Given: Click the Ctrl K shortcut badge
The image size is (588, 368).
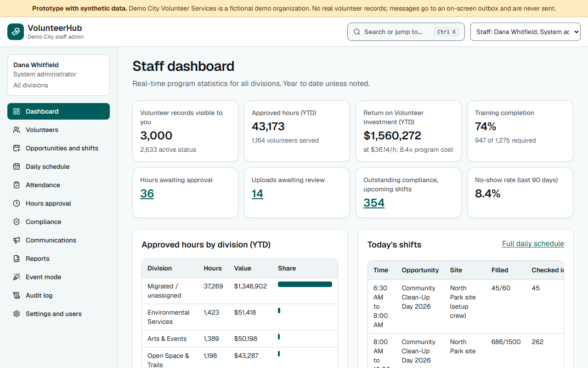Looking at the screenshot, I should pos(447,32).
